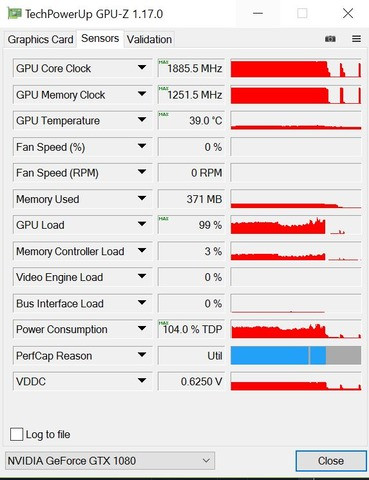Minimize the GPU-Z window
The height and width of the screenshot is (480, 369).
tap(258, 14)
